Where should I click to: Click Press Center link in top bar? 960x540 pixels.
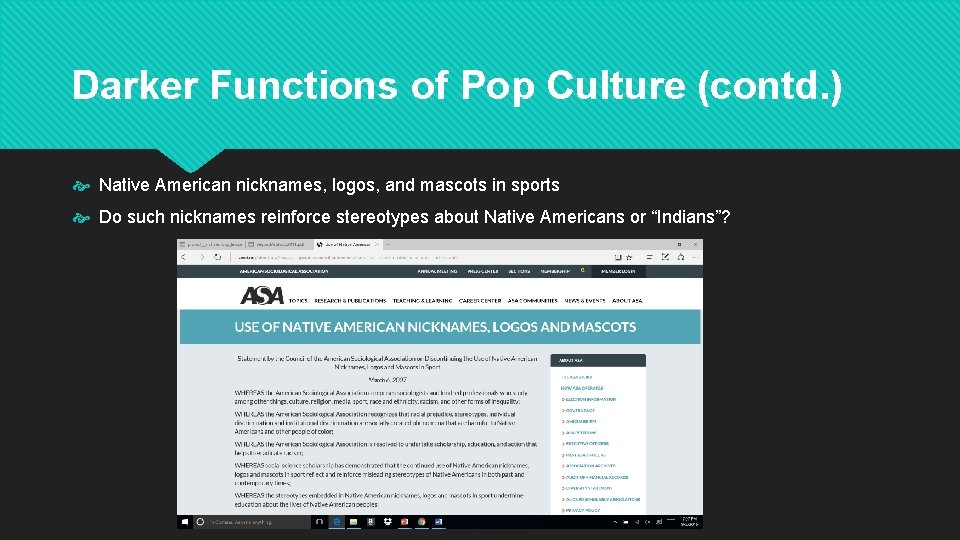(482, 271)
